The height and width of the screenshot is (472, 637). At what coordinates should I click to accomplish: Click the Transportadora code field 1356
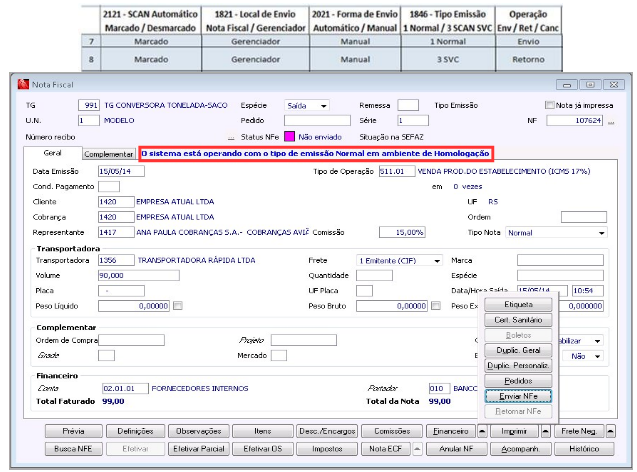116,260
